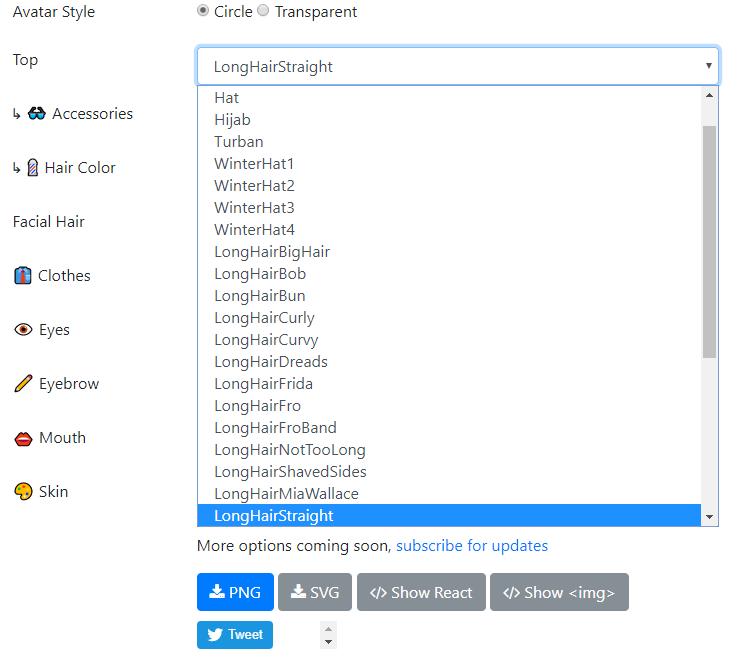Click the lips icon beside Mouth
742x660 pixels.
pos(23,438)
